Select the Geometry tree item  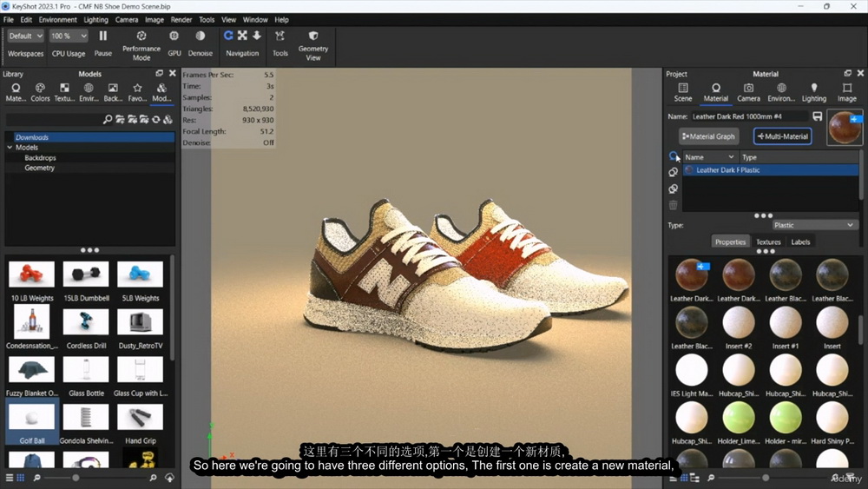(x=39, y=168)
